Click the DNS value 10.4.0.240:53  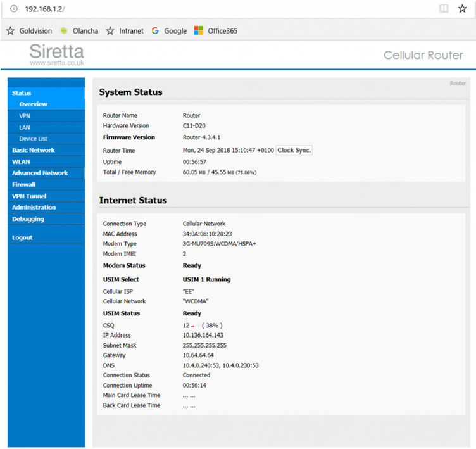(201, 365)
